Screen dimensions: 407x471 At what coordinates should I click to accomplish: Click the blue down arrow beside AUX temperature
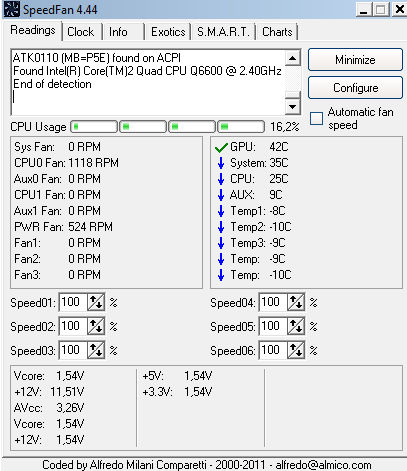221,195
